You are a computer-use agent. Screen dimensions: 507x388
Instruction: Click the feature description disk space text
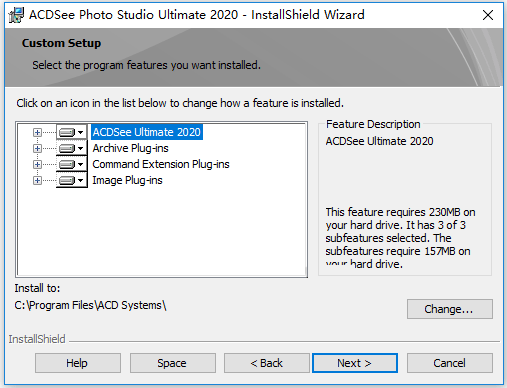[x=400, y=238]
